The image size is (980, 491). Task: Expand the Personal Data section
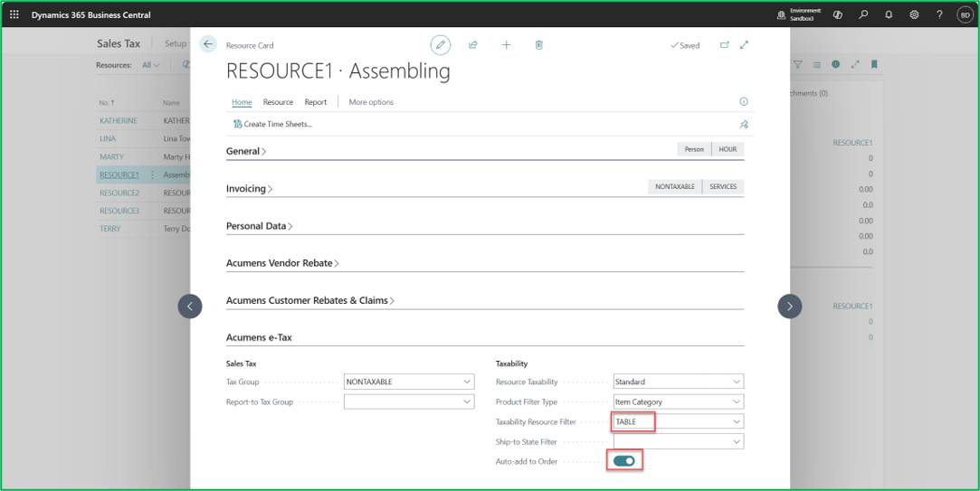pos(260,226)
